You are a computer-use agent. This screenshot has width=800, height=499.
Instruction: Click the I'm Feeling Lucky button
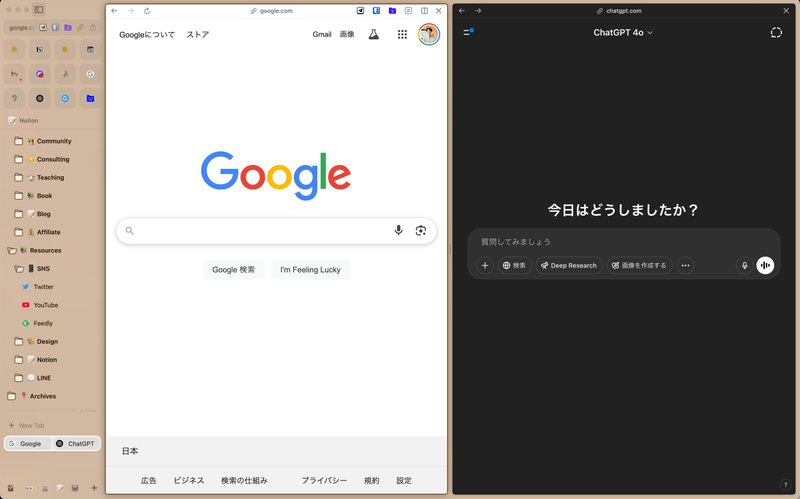click(x=310, y=269)
